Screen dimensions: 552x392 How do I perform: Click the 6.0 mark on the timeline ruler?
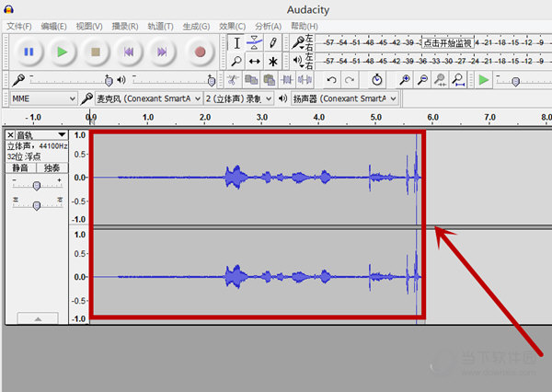click(x=432, y=117)
